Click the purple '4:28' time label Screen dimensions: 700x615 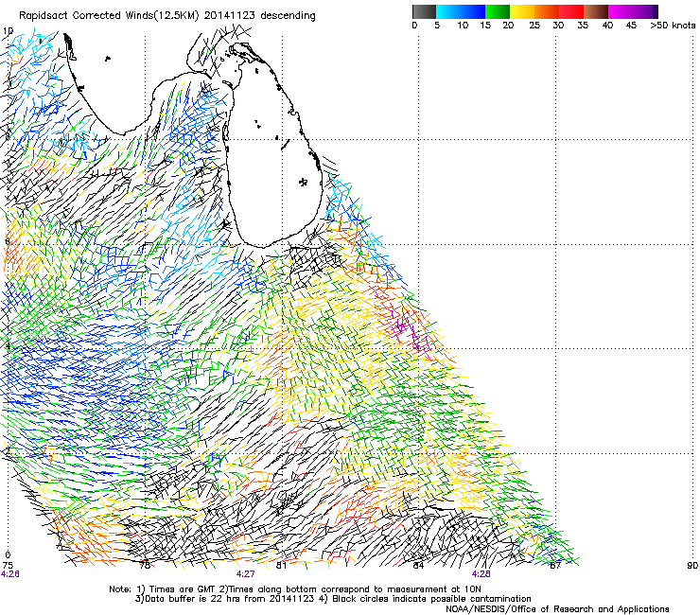pyautogui.click(x=481, y=574)
